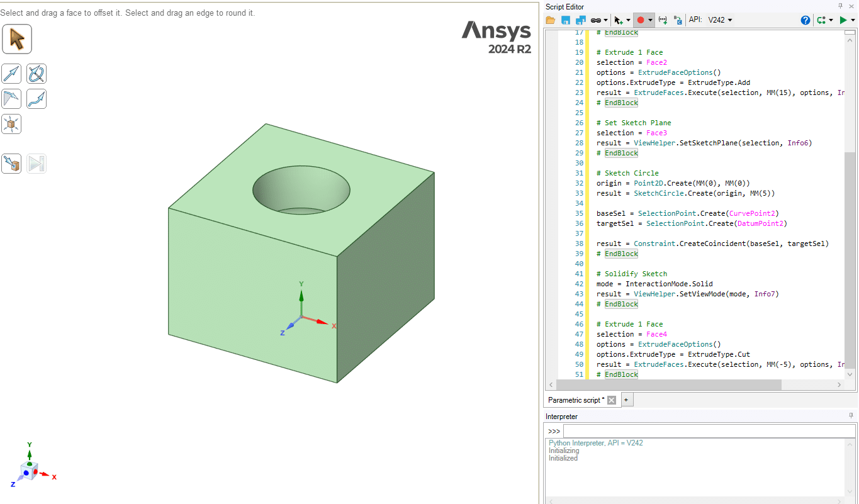Select the Select arrow tool in the viewport

click(x=17, y=39)
